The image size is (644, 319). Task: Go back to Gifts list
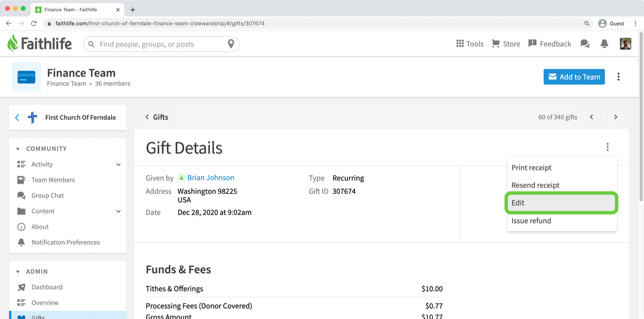coord(156,117)
